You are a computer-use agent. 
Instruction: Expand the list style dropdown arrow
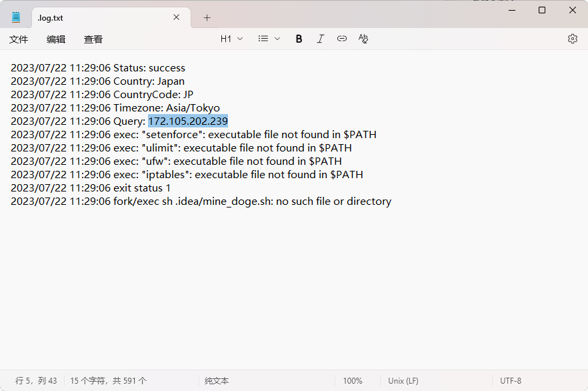pyautogui.click(x=277, y=39)
